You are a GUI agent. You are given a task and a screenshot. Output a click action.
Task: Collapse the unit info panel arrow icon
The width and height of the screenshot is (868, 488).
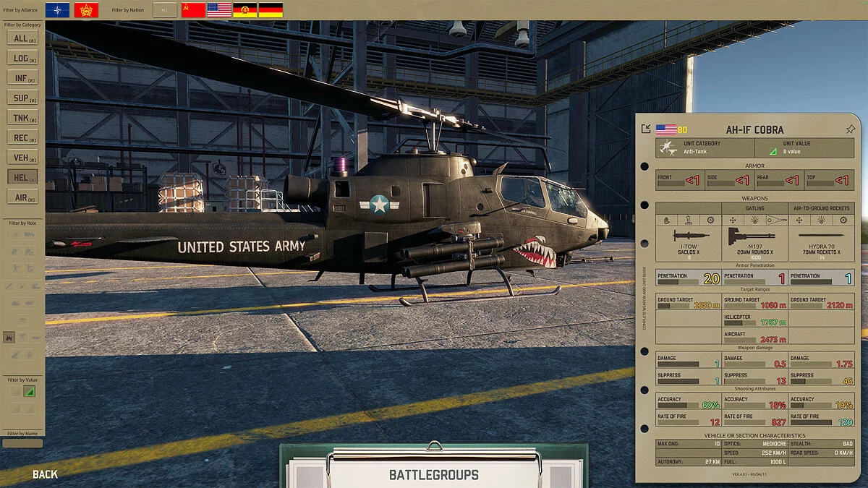point(646,129)
